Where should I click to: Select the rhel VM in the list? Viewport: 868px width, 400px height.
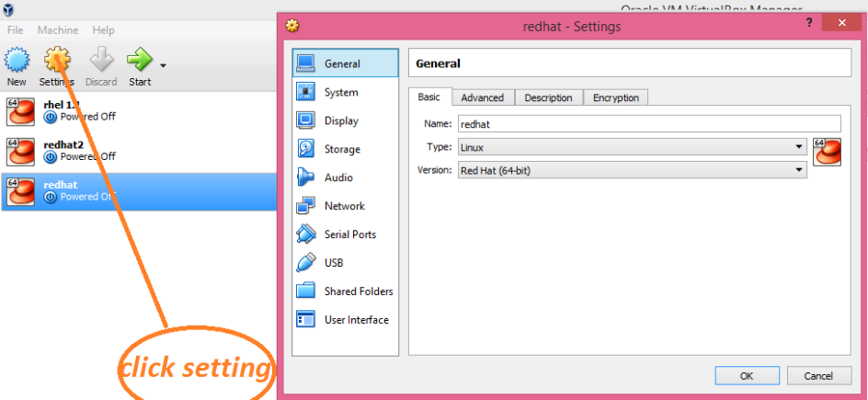coord(139,111)
